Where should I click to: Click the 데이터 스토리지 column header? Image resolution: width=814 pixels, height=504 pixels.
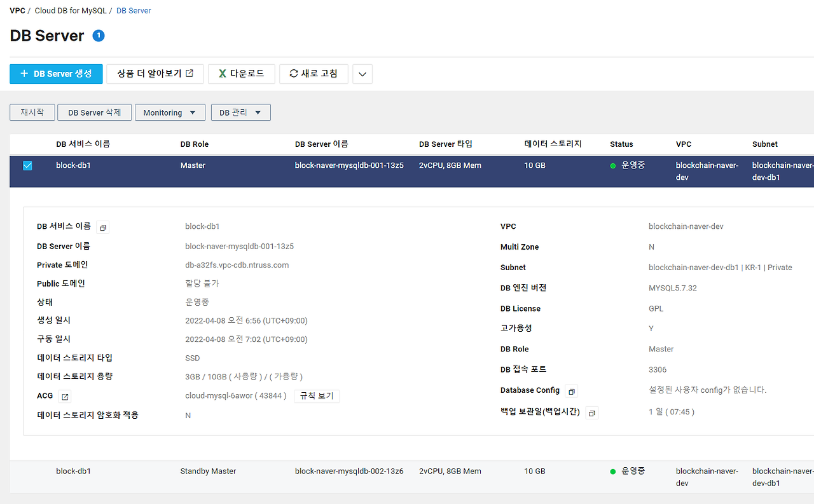point(553,144)
